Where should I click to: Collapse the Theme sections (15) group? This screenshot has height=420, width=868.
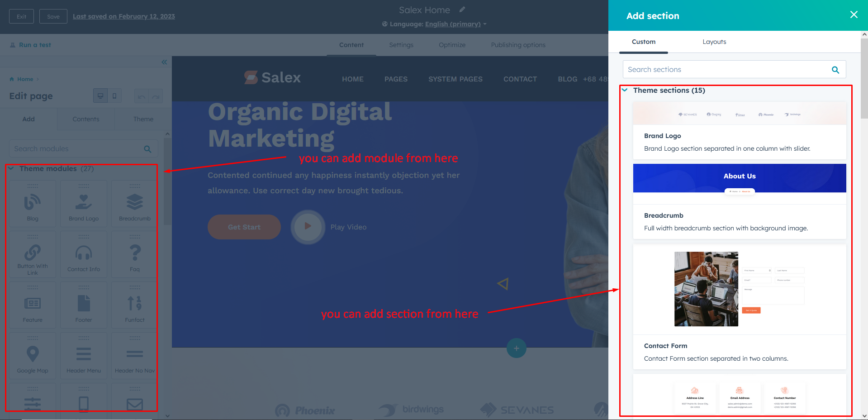[x=625, y=90]
